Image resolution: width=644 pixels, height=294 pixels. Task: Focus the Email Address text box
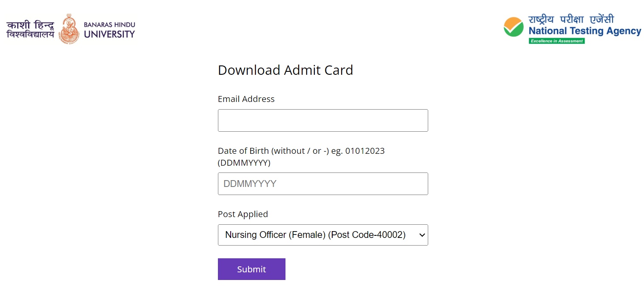coord(323,121)
